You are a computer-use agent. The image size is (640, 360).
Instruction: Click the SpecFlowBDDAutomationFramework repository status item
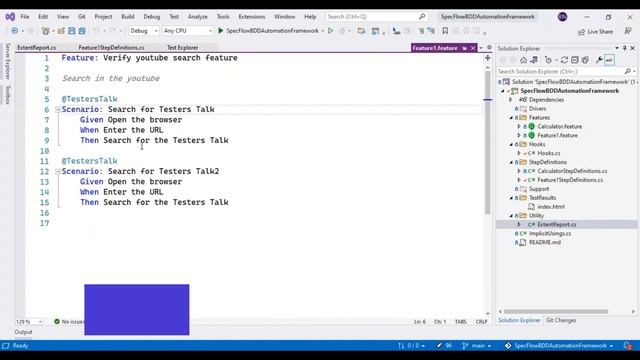pyautogui.click(x=560, y=346)
